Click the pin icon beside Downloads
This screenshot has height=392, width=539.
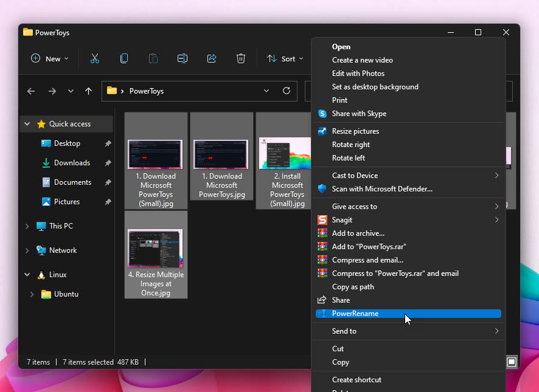coord(108,163)
